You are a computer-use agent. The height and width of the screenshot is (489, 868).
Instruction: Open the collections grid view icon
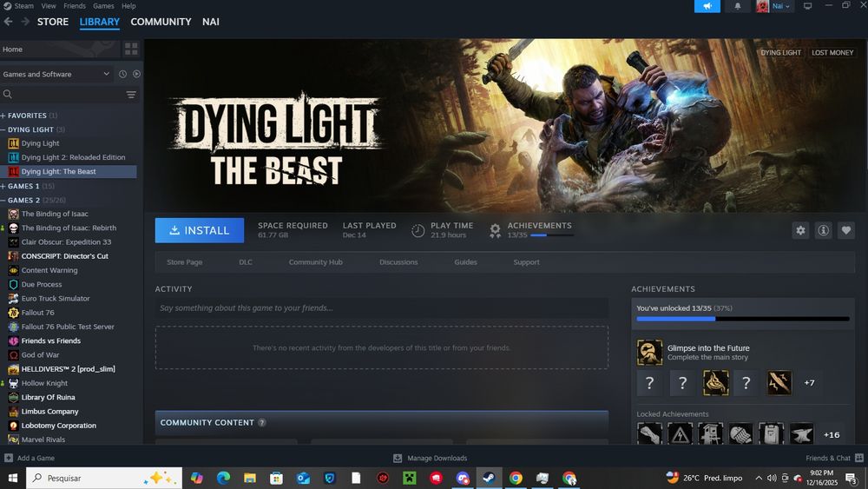point(131,50)
